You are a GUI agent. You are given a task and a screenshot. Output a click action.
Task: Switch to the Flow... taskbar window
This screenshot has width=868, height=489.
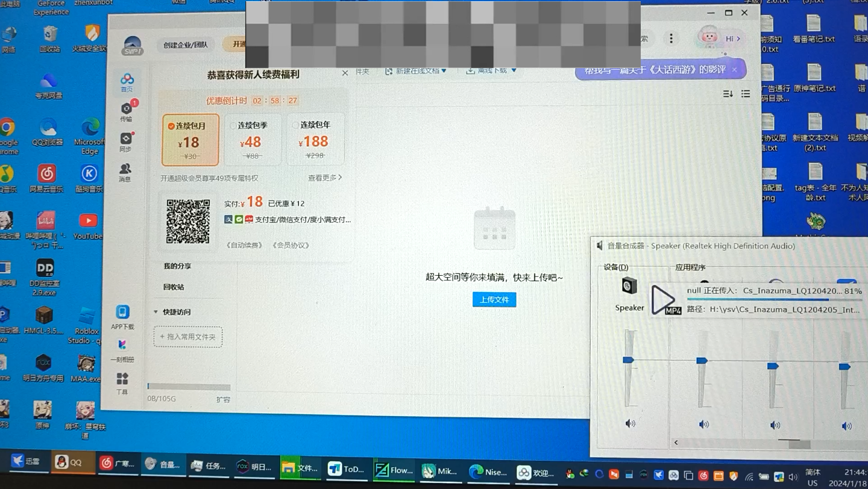(394, 470)
